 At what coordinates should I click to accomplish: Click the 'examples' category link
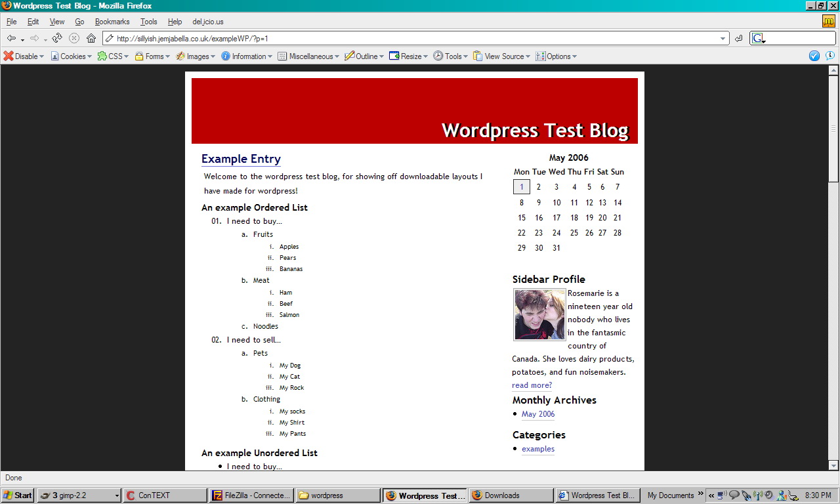(537, 449)
